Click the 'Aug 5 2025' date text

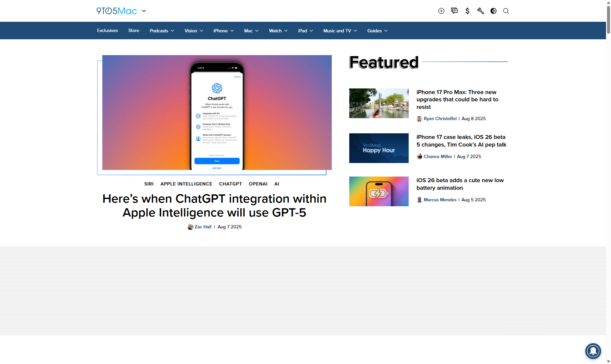pos(473,200)
